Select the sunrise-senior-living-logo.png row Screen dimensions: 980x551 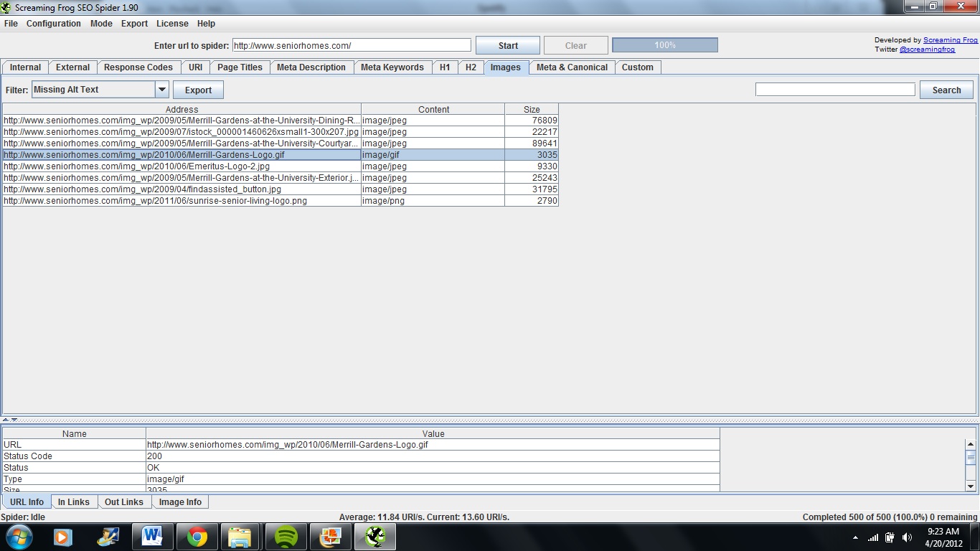point(281,201)
